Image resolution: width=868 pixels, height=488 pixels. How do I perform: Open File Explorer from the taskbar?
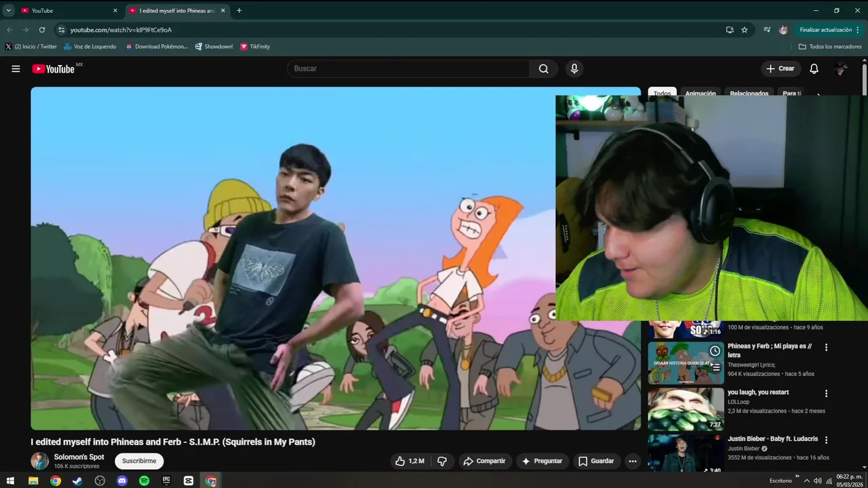[33, 481]
